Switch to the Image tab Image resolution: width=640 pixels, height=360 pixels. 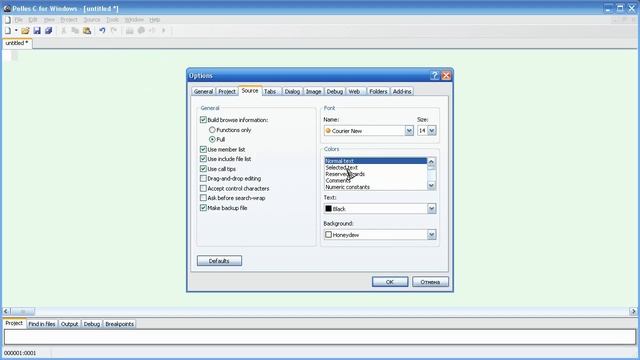coord(313,91)
